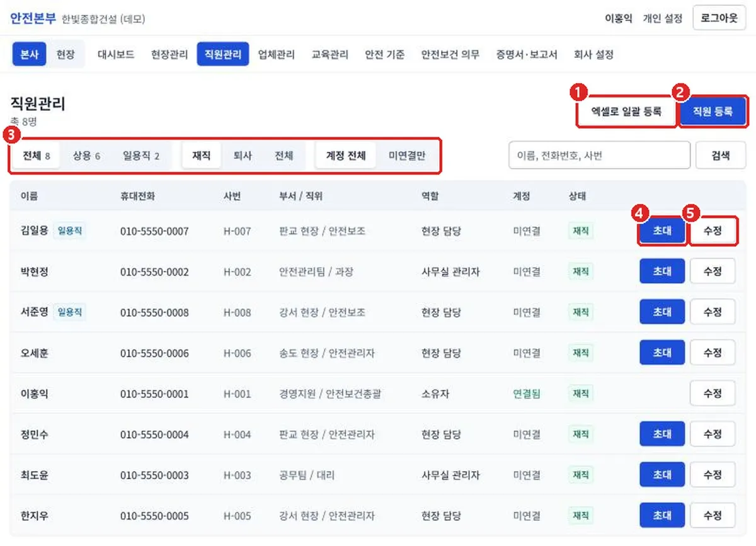Screen dimensions: 756x546
Task: Select the 직원관리 menu item
Action: 223,54
